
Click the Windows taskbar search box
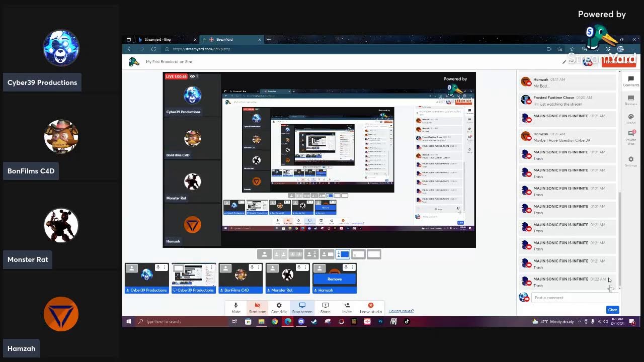181,322
